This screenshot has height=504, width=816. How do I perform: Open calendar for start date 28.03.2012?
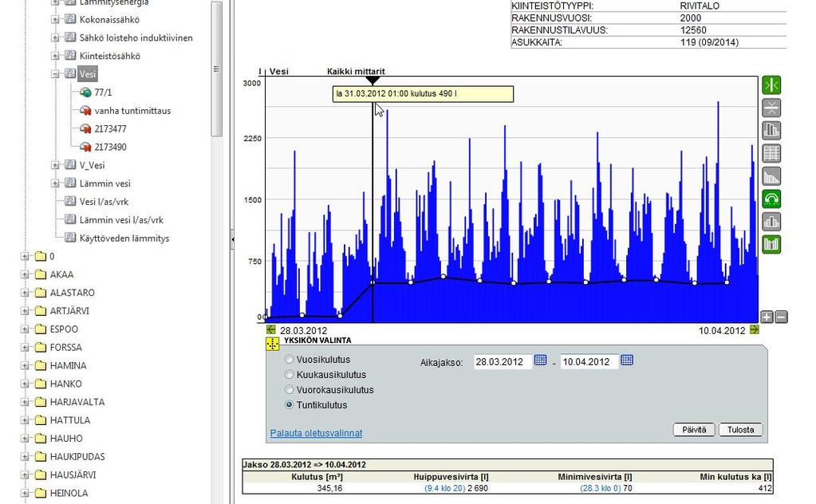pos(540,360)
